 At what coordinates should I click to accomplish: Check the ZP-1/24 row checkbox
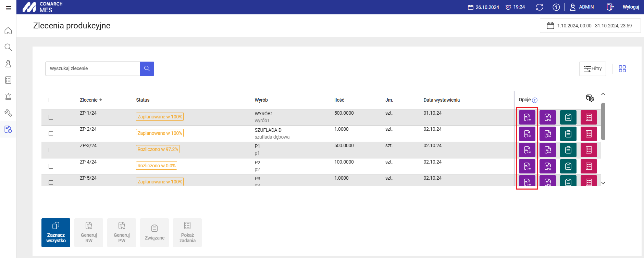(x=51, y=117)
